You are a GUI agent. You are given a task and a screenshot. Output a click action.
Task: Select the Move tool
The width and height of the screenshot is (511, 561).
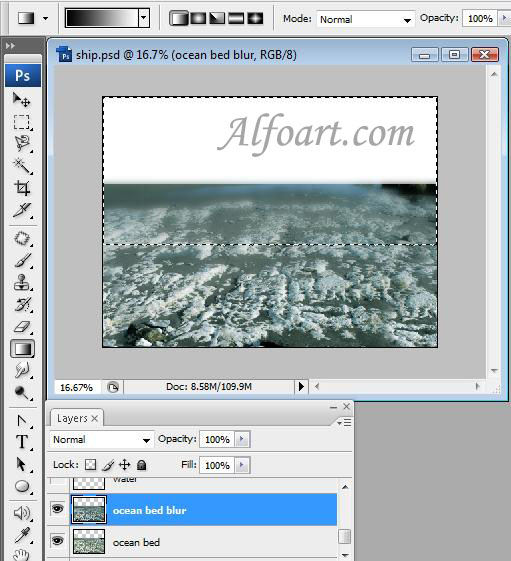22,100
